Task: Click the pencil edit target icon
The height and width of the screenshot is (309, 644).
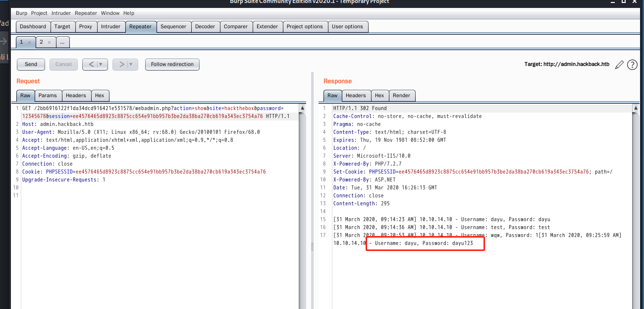Action: tap(619, 64)
